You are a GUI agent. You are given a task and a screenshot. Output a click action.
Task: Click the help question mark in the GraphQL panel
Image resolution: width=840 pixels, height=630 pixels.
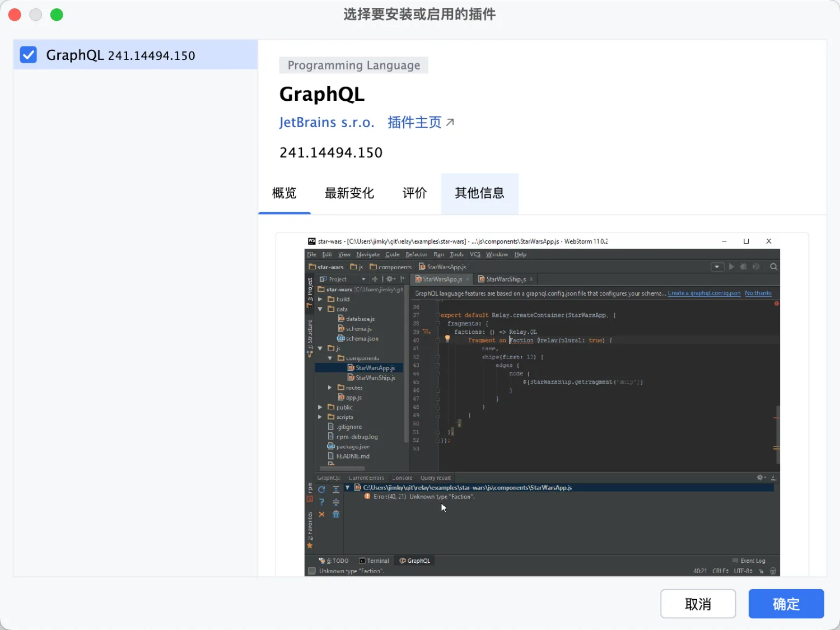321,502
